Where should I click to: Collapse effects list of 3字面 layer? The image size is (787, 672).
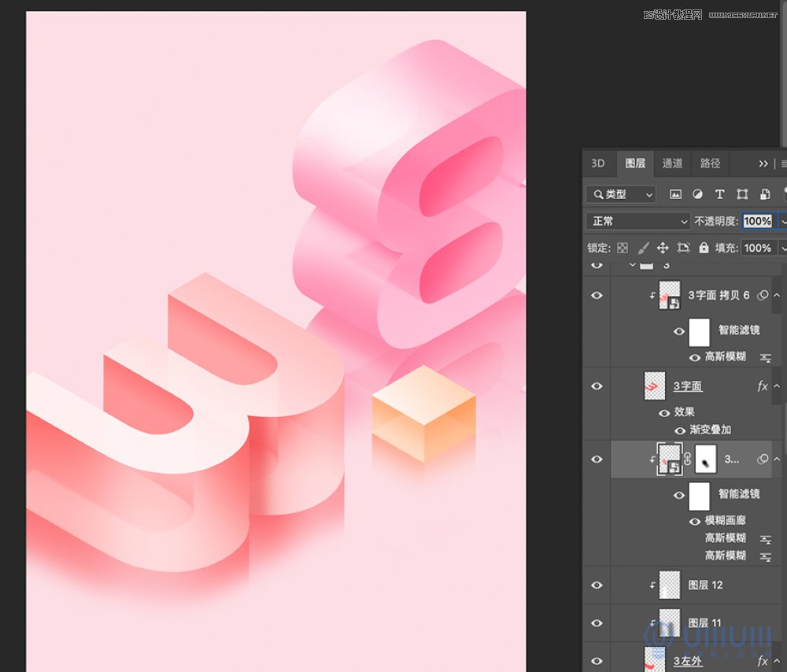point(778,386)
